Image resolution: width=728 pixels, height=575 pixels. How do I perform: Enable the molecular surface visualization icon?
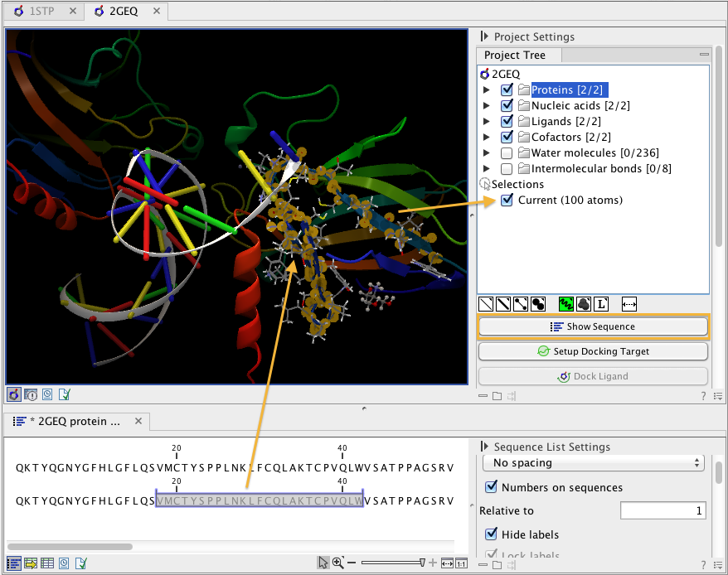[584, 304]
